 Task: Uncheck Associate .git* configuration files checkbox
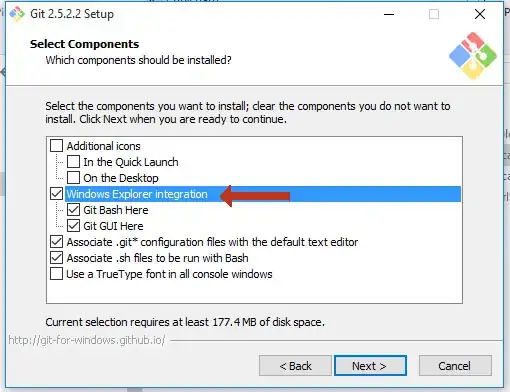(x=56, y=242)
